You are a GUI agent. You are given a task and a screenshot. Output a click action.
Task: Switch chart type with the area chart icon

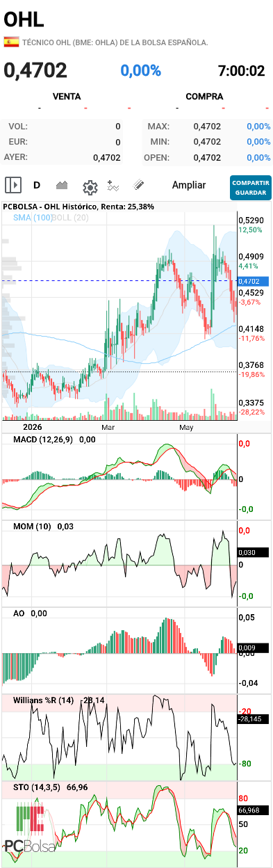62,185
